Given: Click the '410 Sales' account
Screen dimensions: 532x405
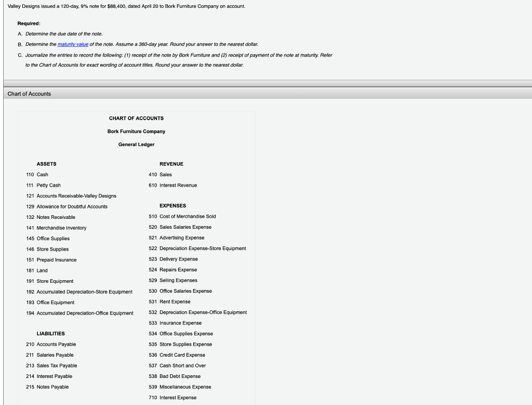Looking at the screenshot, I should coord(160,175).
